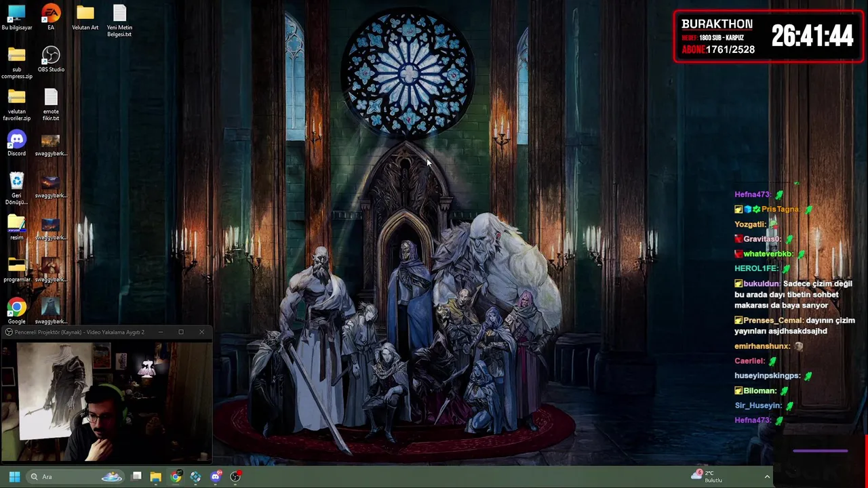
Task: Select swaggybark image beside the resim folder
Action: (x=51, y=228)
